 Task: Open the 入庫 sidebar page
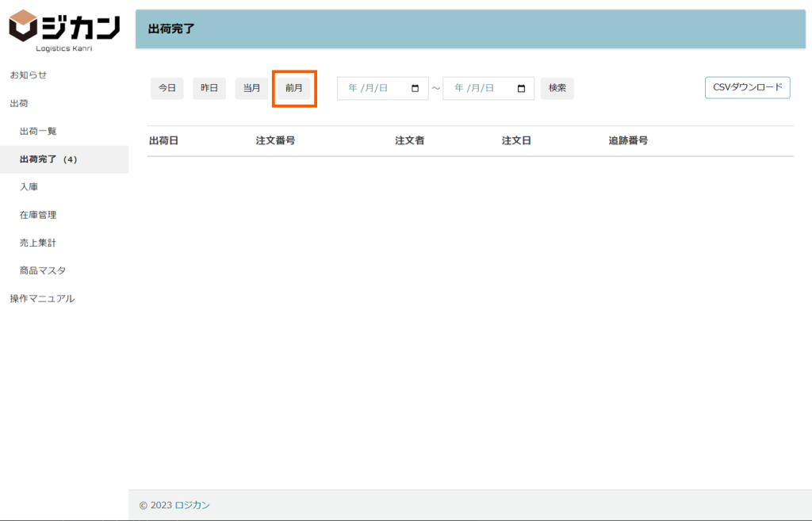[x=29, y=187]
